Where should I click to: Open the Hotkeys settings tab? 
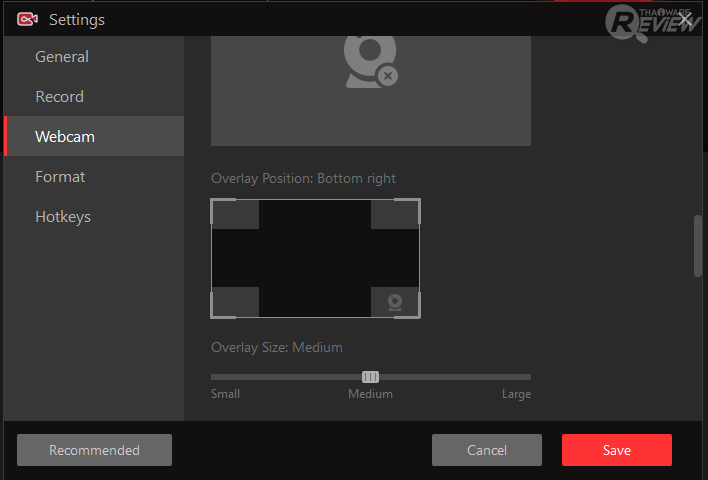tap(94, 216)
